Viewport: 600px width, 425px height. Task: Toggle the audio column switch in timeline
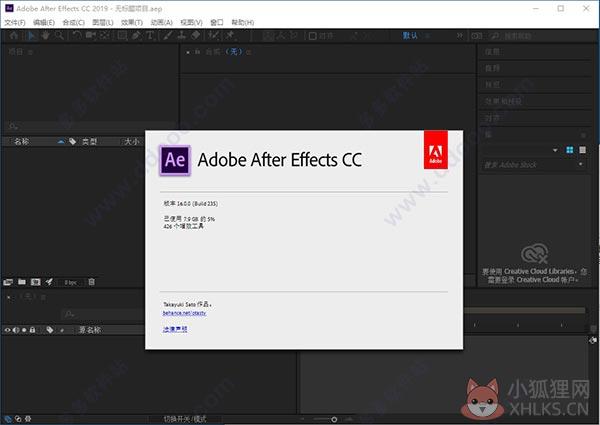tap(16, 330)
